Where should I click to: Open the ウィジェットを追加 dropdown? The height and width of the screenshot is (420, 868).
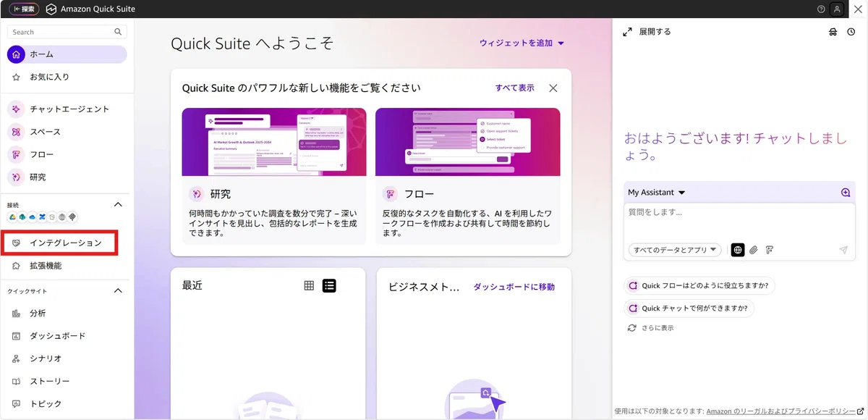[x=522, y=43]
